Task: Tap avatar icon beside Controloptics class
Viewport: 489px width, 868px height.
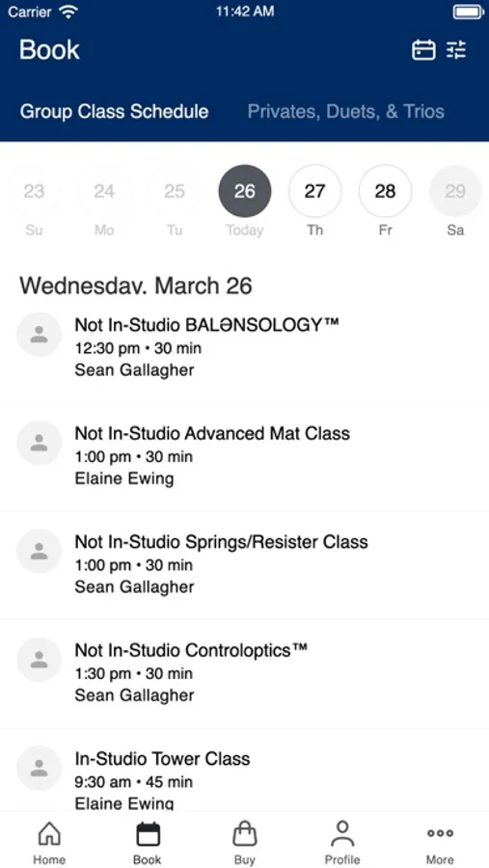Action: [39, 660]
